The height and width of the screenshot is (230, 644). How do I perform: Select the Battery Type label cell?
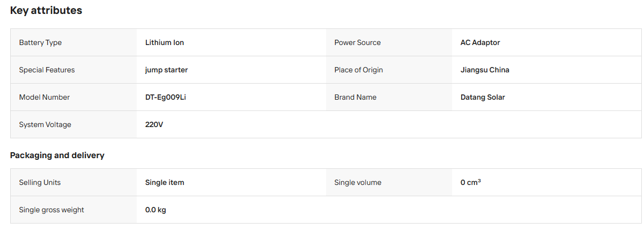tap(73, 42)
